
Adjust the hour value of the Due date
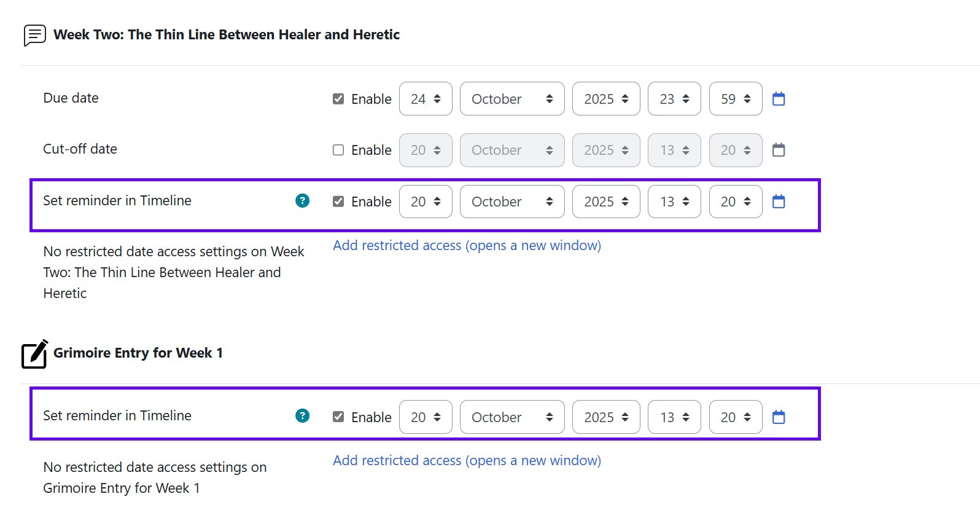point(674,98)
